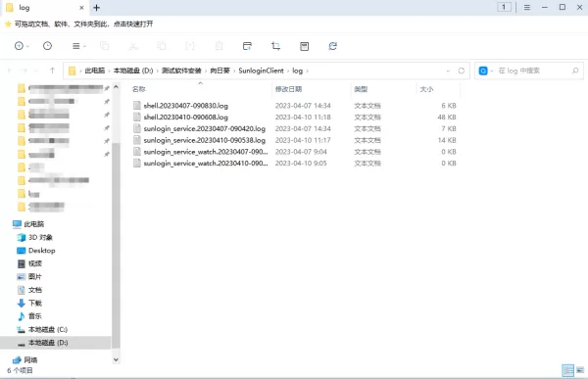This screenshot has width=588, height=379.
Task: Expand the address bar history dropdown
Action: pyautogui.click(x=448, y=71)
